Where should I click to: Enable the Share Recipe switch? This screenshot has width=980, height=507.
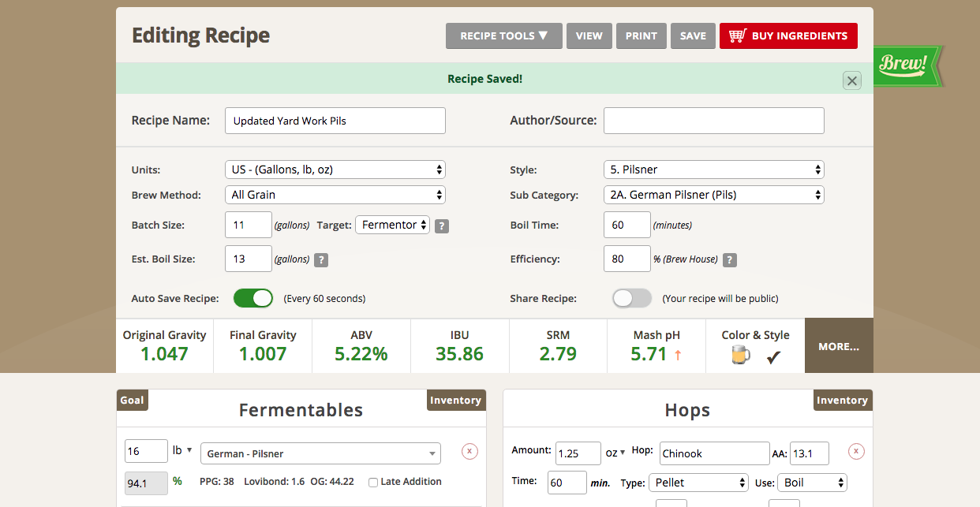click(x=632, y=299)
